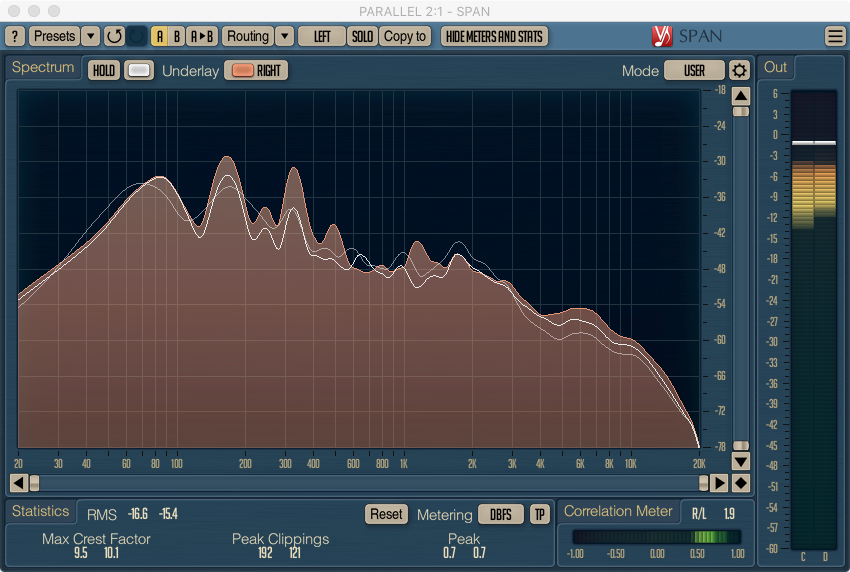
Task: Click the output level meter bars
Action: [x=814, y=320]
